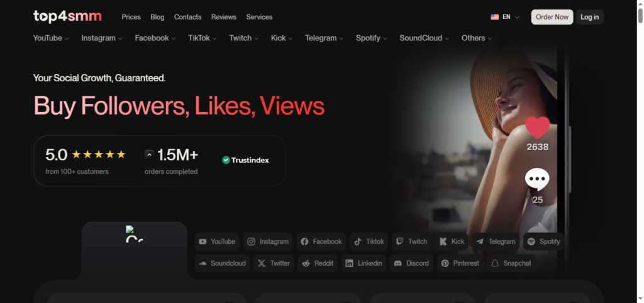Open the Twitch icon chip

pyautogui.click(x=411, y=242)
